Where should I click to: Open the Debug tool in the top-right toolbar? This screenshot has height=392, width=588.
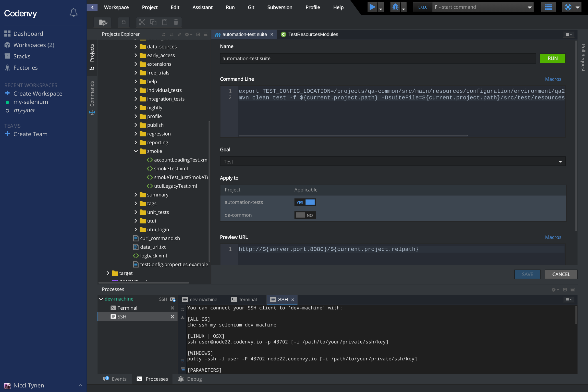click(x=395, y=7)
